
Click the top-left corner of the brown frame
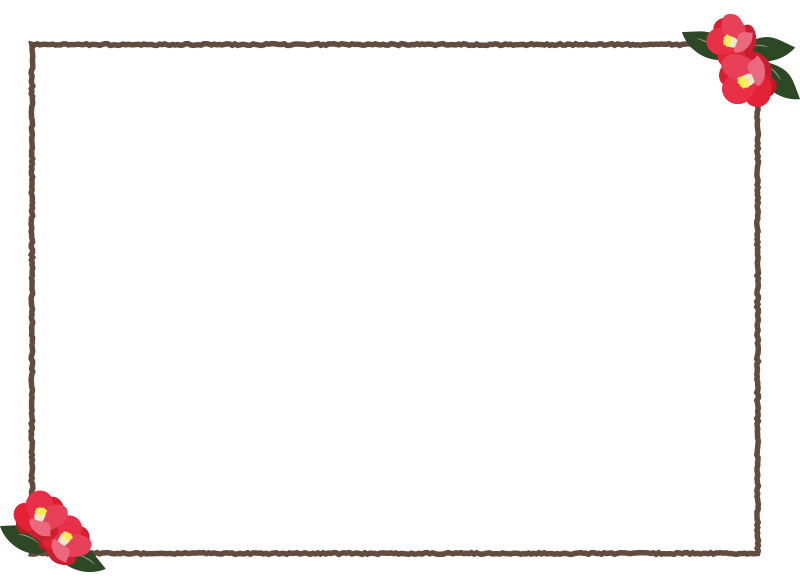[33, 45]
